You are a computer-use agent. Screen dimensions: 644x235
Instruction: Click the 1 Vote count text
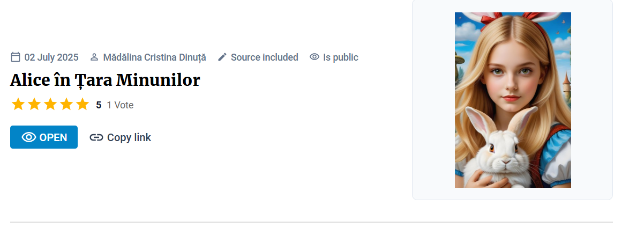(120, 105)
